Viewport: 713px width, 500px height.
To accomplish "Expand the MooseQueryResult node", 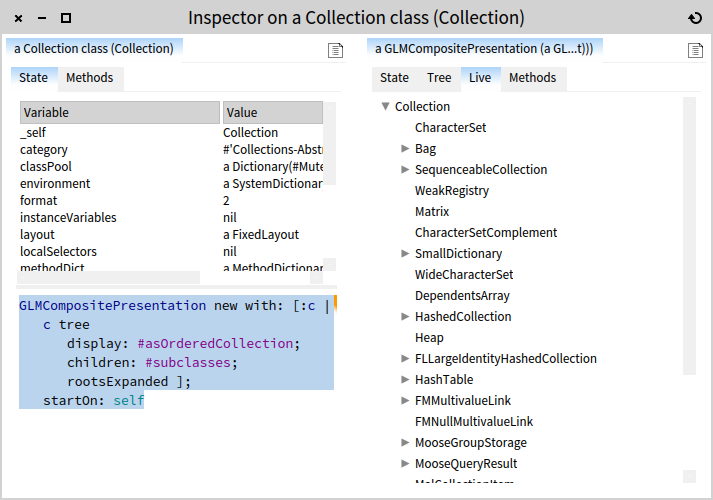I will coord(405,463).
